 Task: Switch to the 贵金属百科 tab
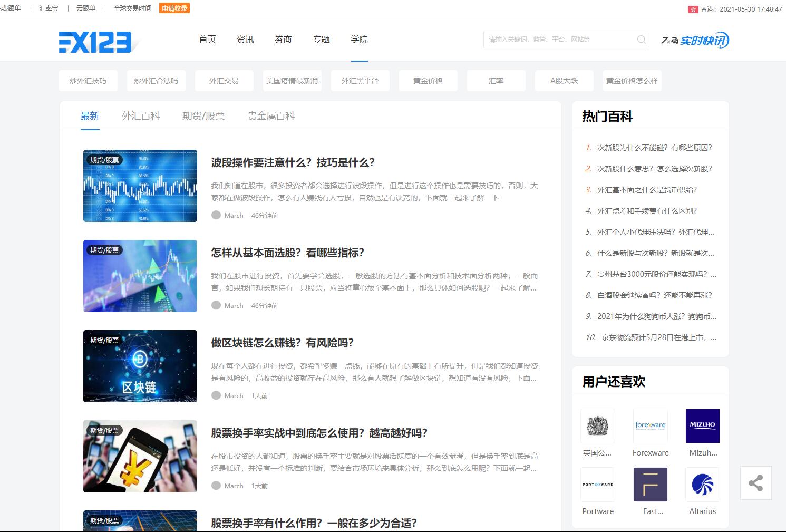(x=271, y=116)
